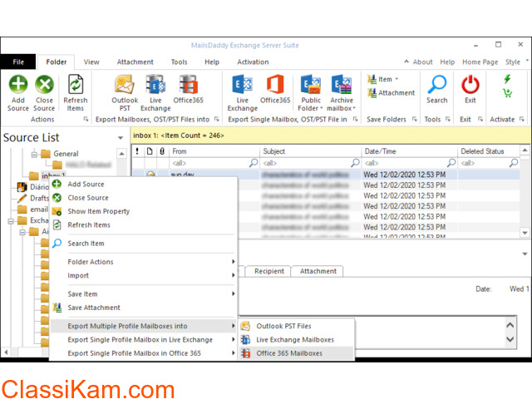This screenshot has width=532, height=399.
Task: Click the green lightning Activate icon
Action: [x=507, y=79]
